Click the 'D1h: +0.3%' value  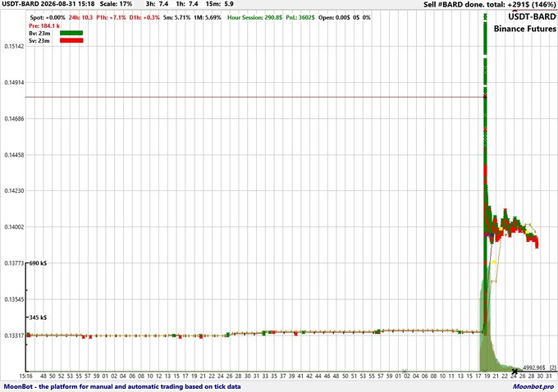[144, 17]
